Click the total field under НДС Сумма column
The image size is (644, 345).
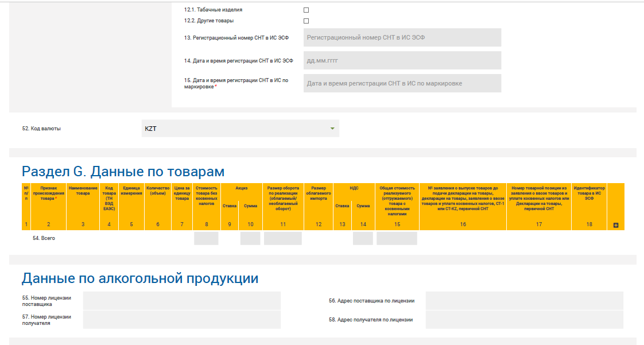coord(363,238)
